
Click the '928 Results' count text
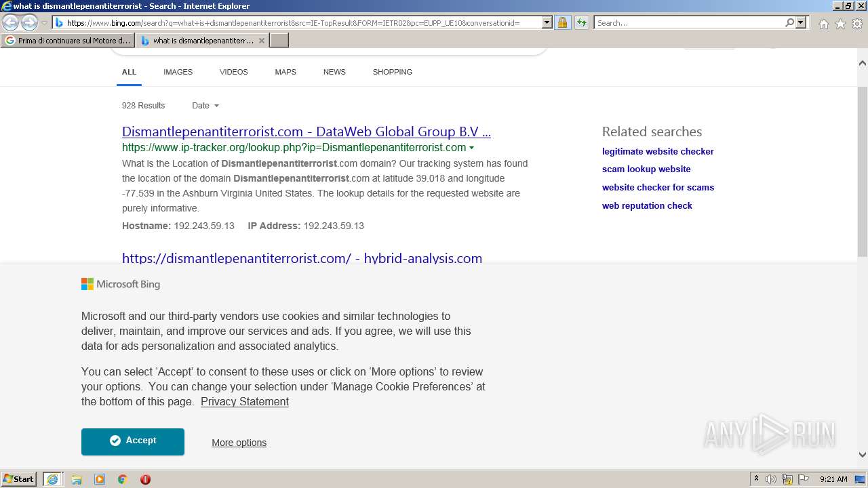[143, 105]
